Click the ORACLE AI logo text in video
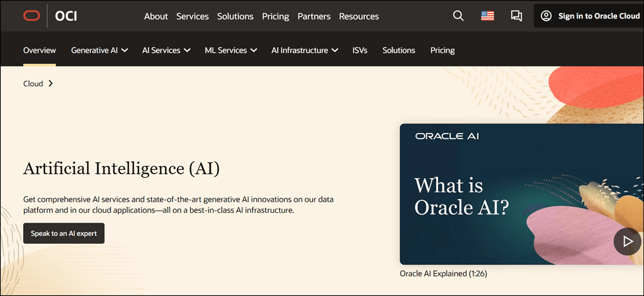Viewport: 644px width, 296px height. coord(447,136)
